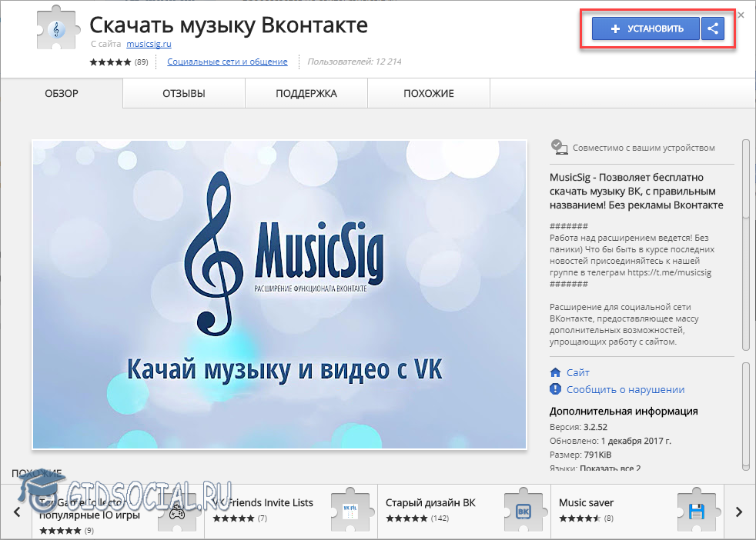This screenshot has height=540, width=756.
Task: Open Социальные сети и общение category
Action: tap(227, 62)
